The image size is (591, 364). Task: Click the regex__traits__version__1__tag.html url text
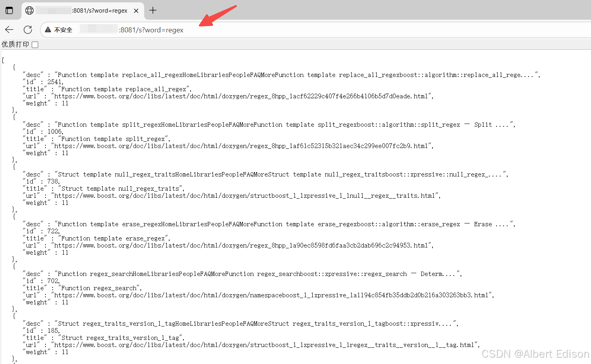point(264,345)
